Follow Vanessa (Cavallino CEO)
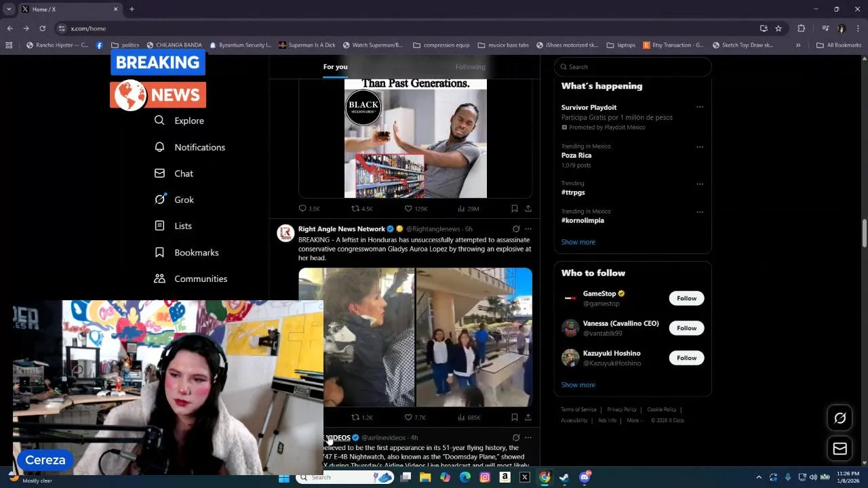The image size is (868, 488). click(686, 328)
